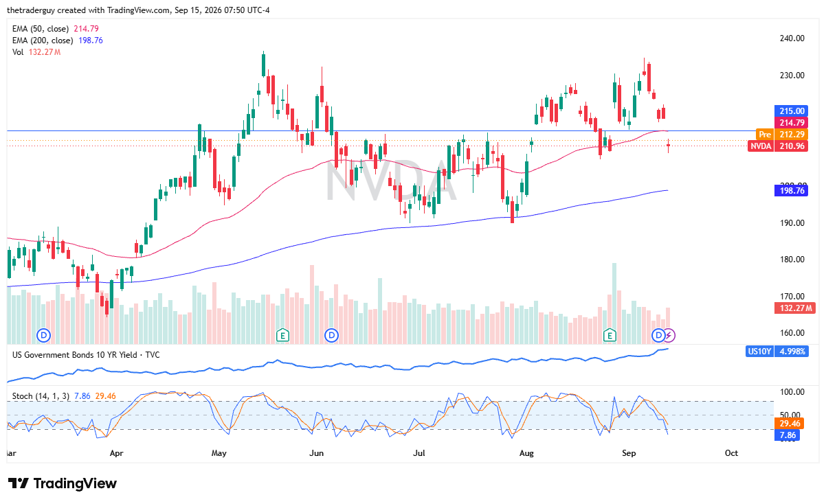Click the May earnings E marker

coord(282,335)
